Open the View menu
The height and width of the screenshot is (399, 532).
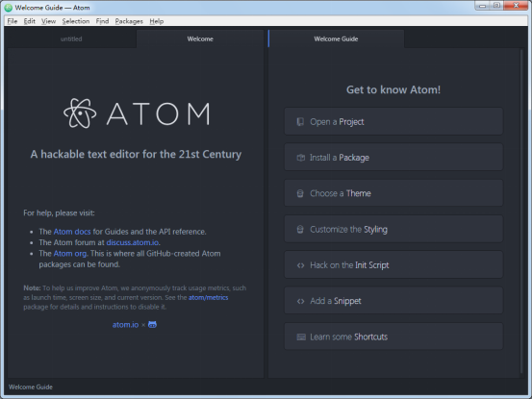pyautogui.click(x=48, y=21)
